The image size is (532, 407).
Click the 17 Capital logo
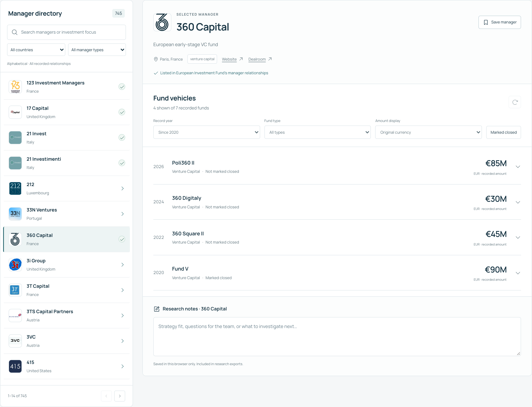tap(15, 112)
